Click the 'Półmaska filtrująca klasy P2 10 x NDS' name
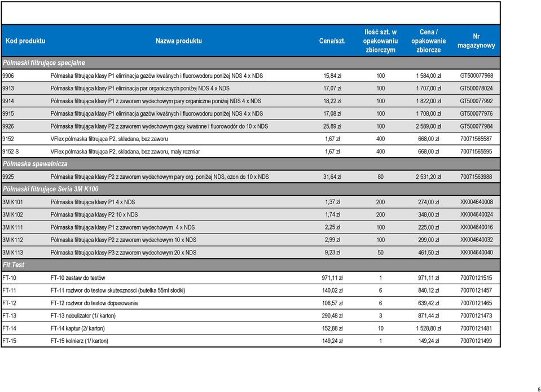 94,215
